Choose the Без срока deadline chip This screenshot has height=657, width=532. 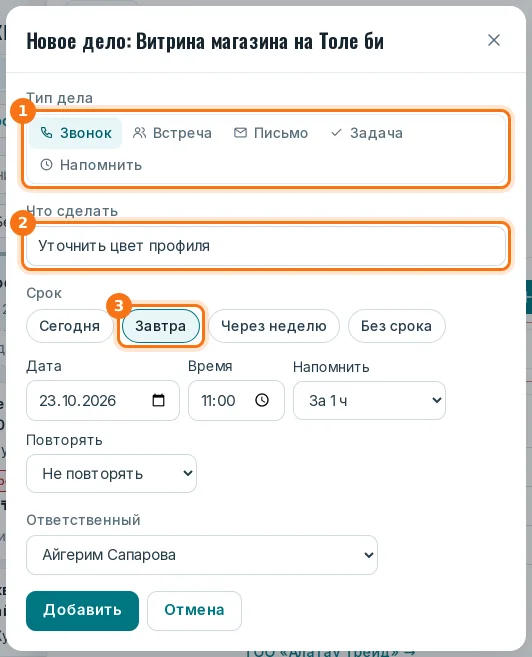click(396, 326)
